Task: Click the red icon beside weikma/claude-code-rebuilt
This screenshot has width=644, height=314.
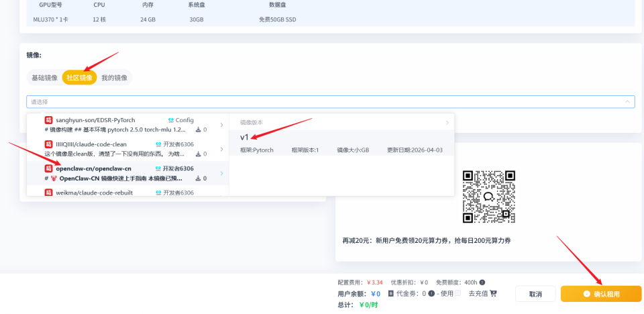Action: click(x=48, y=193)
